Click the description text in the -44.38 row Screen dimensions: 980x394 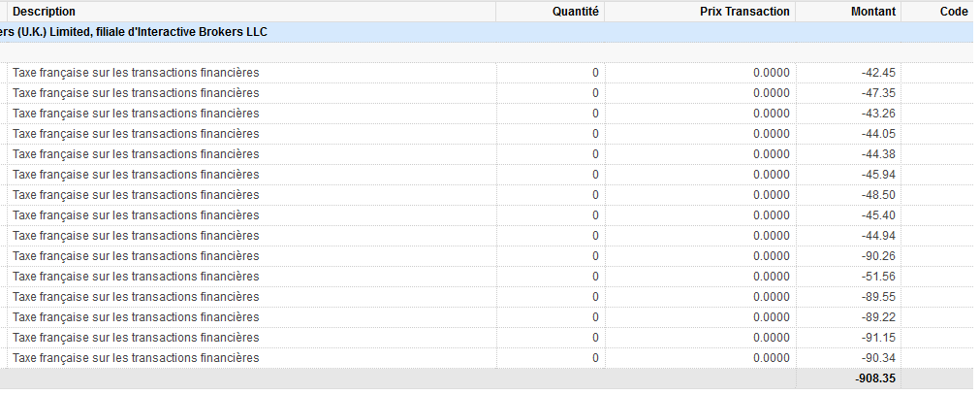click(x=136, y=154)
